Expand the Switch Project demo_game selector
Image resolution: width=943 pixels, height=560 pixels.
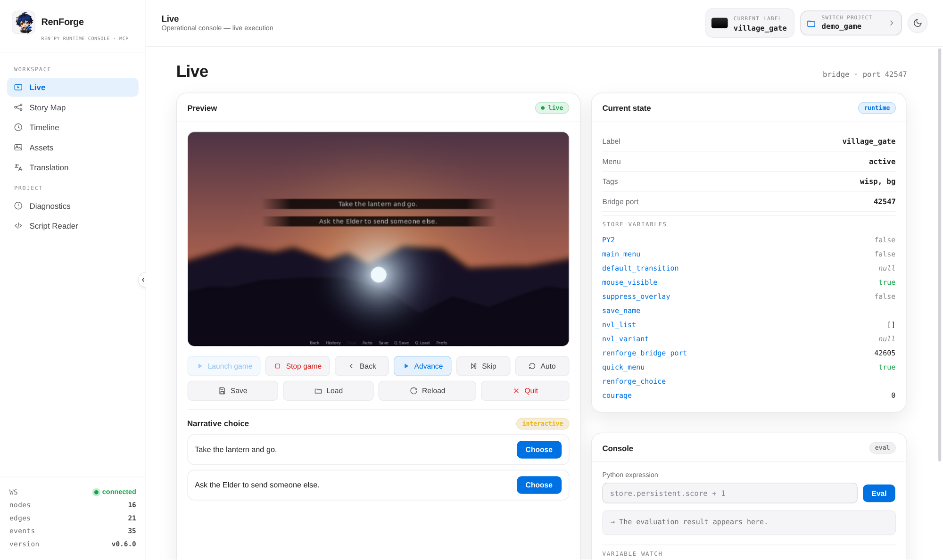point(851,23)
